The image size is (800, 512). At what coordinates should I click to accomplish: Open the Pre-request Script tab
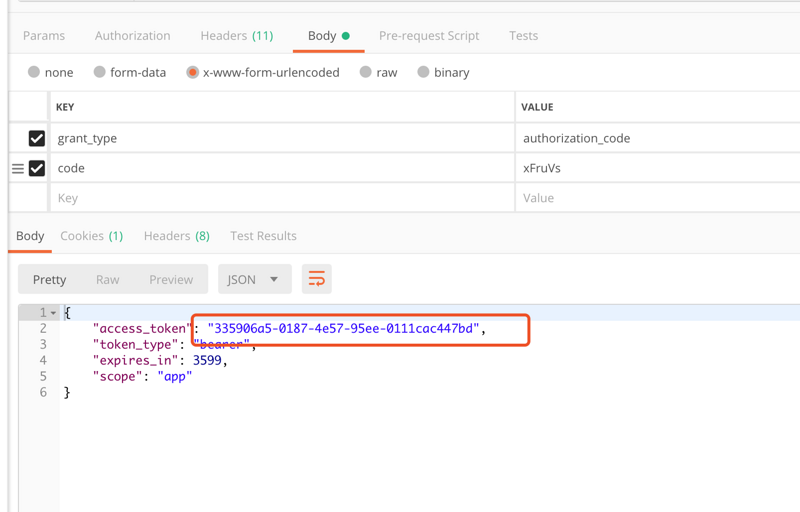429,36
